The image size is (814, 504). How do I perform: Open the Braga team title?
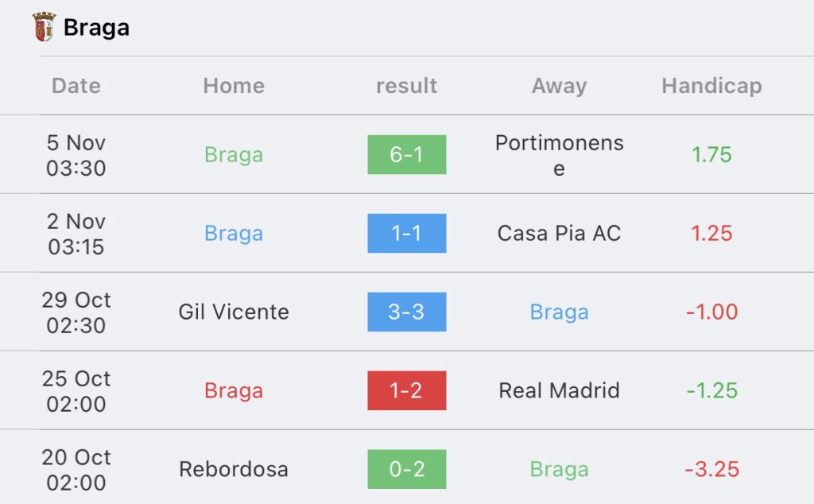pos(96,28)
